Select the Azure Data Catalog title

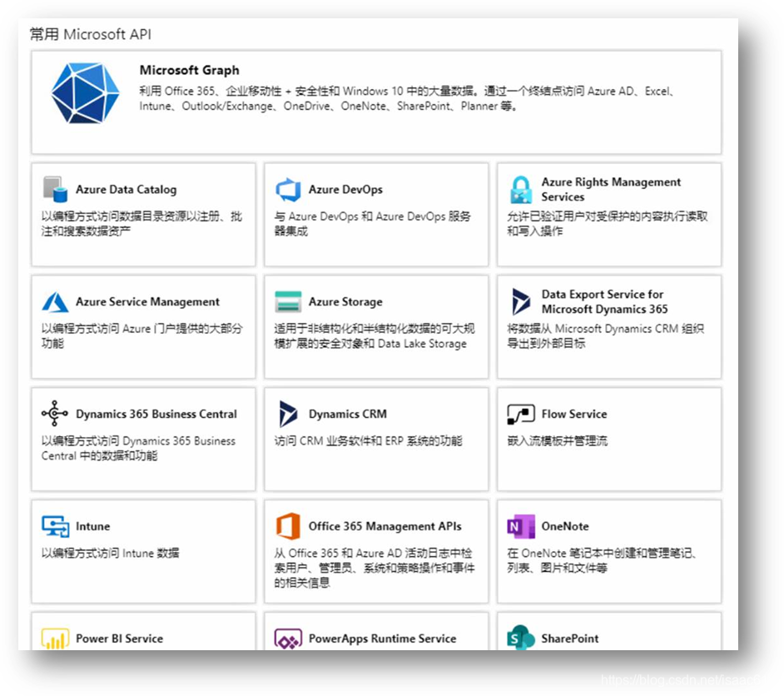126,190
